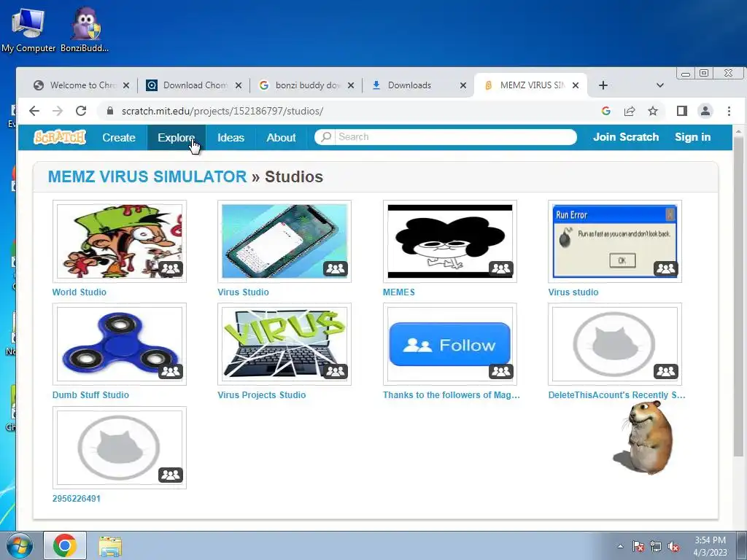Screen dimensions: 747x560
Task: Click the padlock site info icon
Action: (110, 111)
